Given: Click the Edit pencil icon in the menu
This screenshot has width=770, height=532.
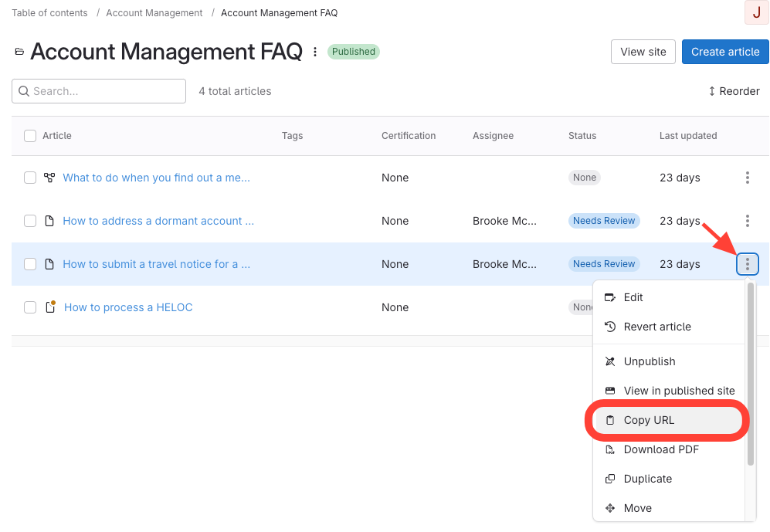Looking at the screenshot, I should tap(610, 297).
